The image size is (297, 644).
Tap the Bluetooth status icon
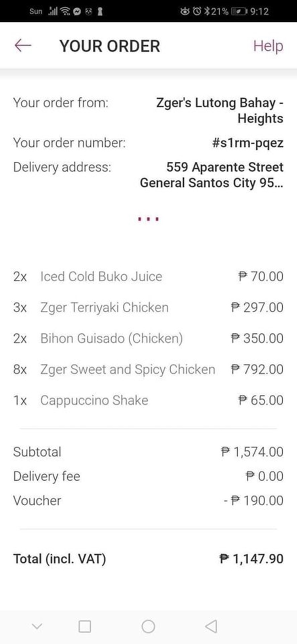[207, 11]
